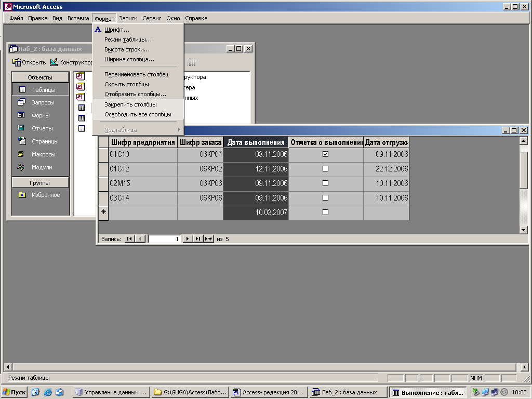Click the first table item icon in database list

coord(82,108)
